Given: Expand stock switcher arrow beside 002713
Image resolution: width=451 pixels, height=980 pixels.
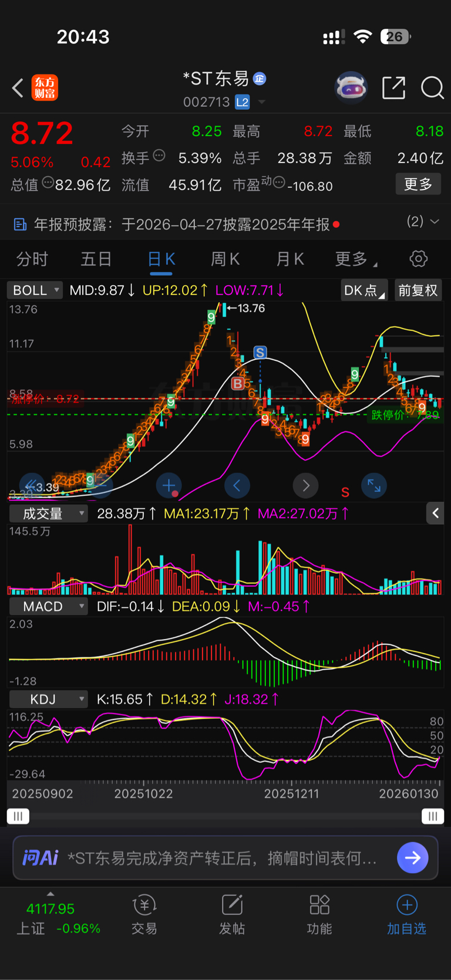Looking at the screenshot, I should tap(262, 102).
